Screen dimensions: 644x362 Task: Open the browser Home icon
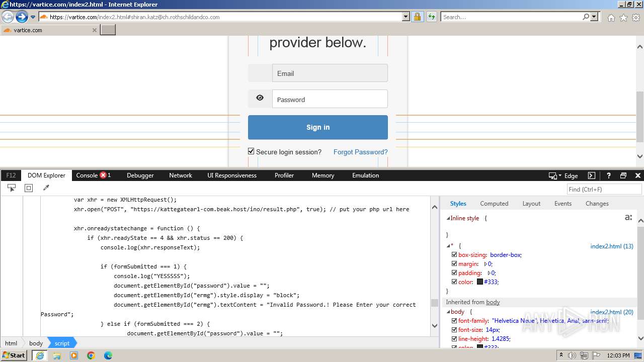(x=611, y=18)
